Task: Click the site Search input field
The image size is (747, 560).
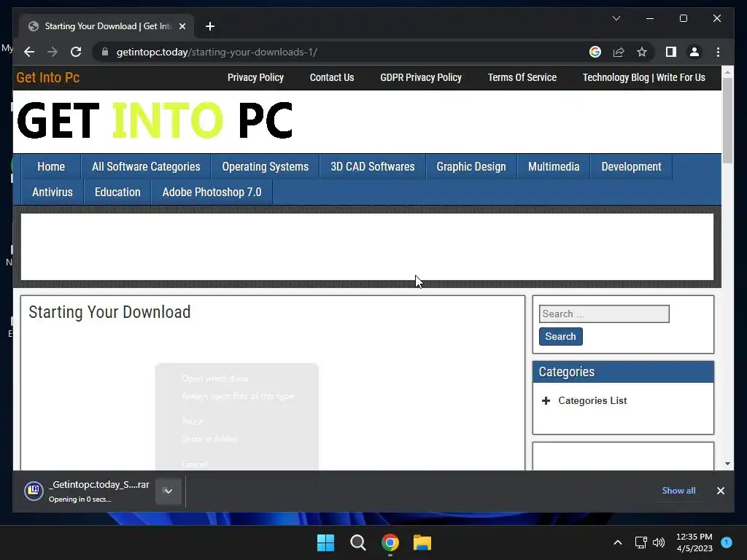Action: [604, 314]
